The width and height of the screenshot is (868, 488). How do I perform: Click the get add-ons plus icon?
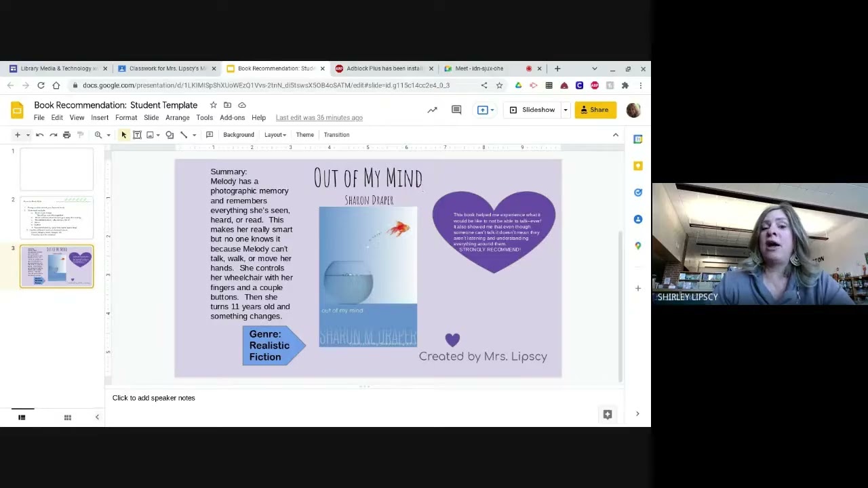point(637,289)
